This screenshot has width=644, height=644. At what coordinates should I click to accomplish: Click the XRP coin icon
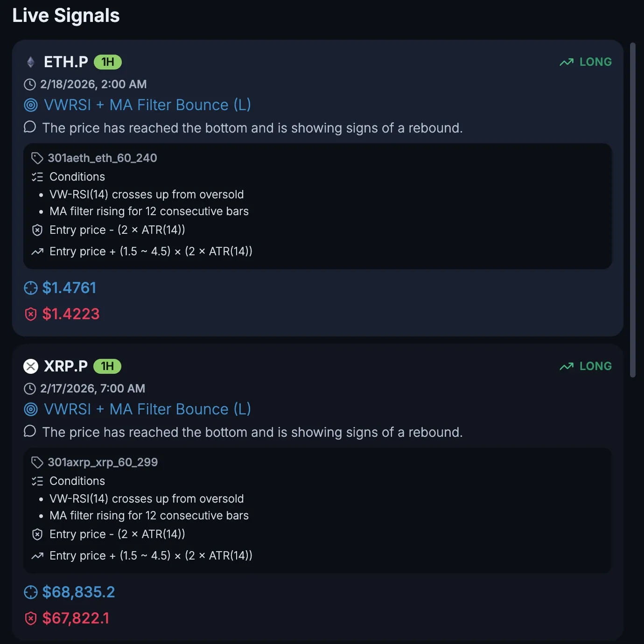tap(31, 366)
